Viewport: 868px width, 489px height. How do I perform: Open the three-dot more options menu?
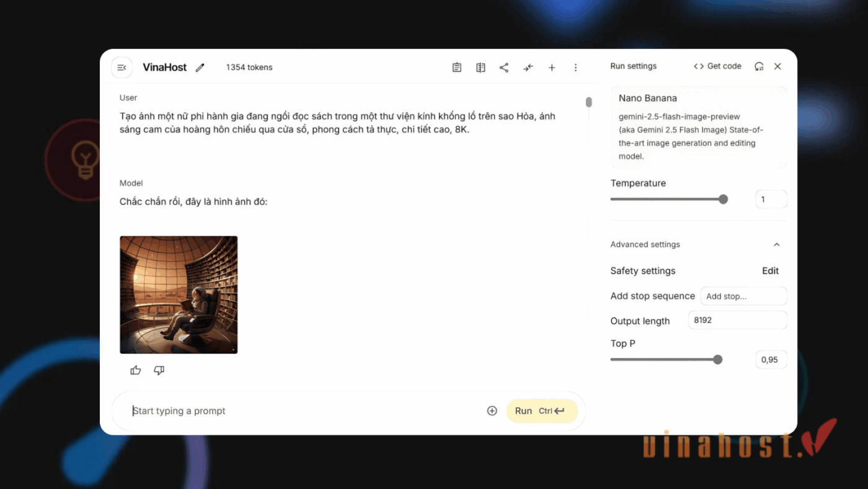[x=575, y=68]
